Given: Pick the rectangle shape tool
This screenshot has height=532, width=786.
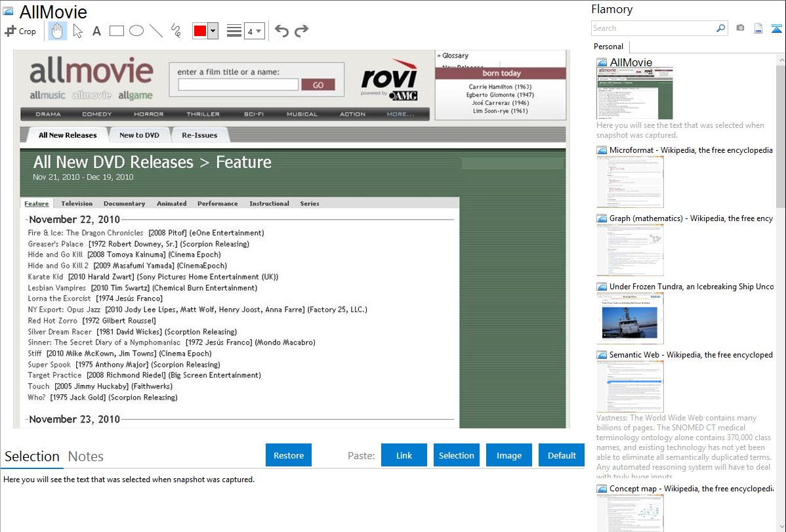Looking at the screenshot, I should click(116, 31).
